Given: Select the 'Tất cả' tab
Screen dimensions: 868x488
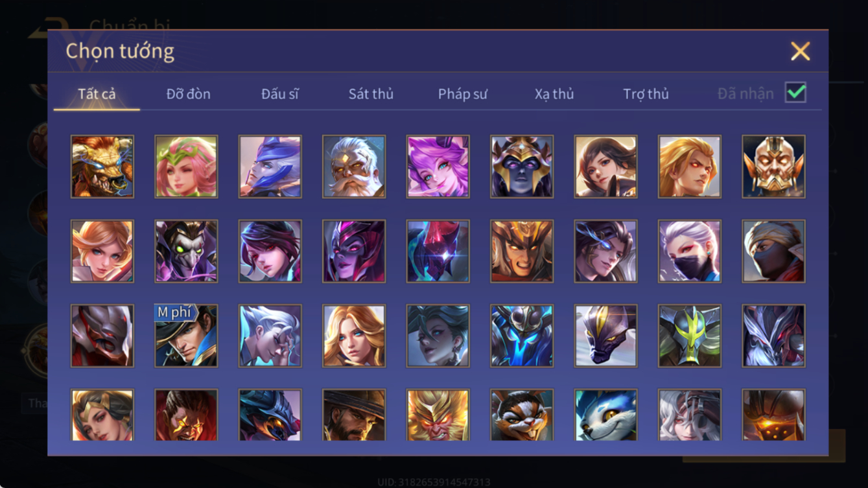Looking at the screenshot, I should [x=97, y=94].
